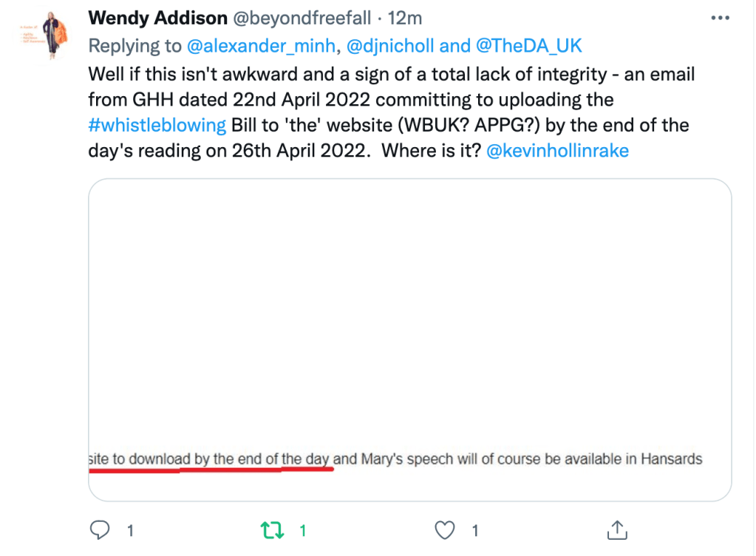Screen dimensions: 756x556
Task: Click the green retweet arrows icon
Action: 271,530
